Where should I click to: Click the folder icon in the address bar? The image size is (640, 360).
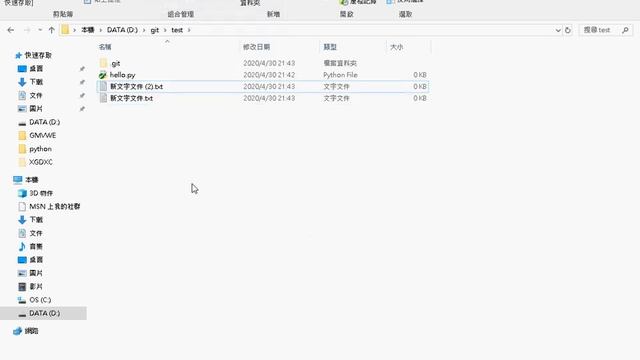tap(65, 30)
